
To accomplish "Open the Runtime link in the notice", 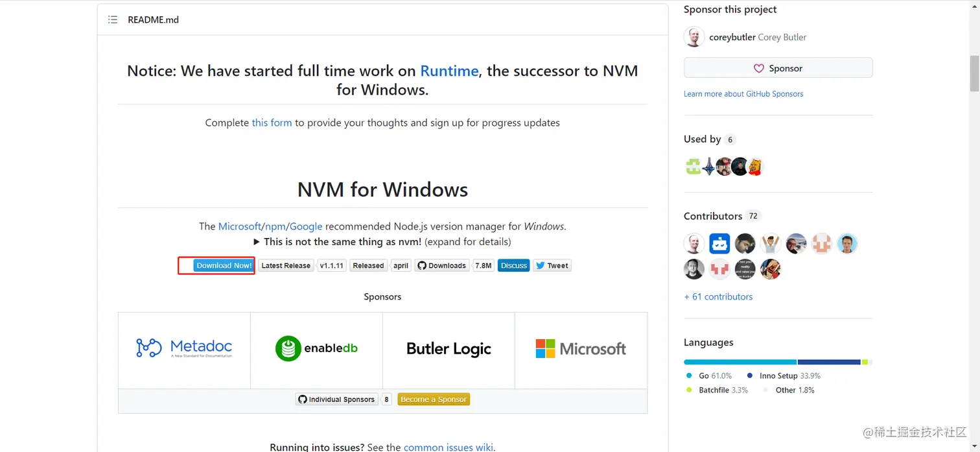I will coord(449,71).
